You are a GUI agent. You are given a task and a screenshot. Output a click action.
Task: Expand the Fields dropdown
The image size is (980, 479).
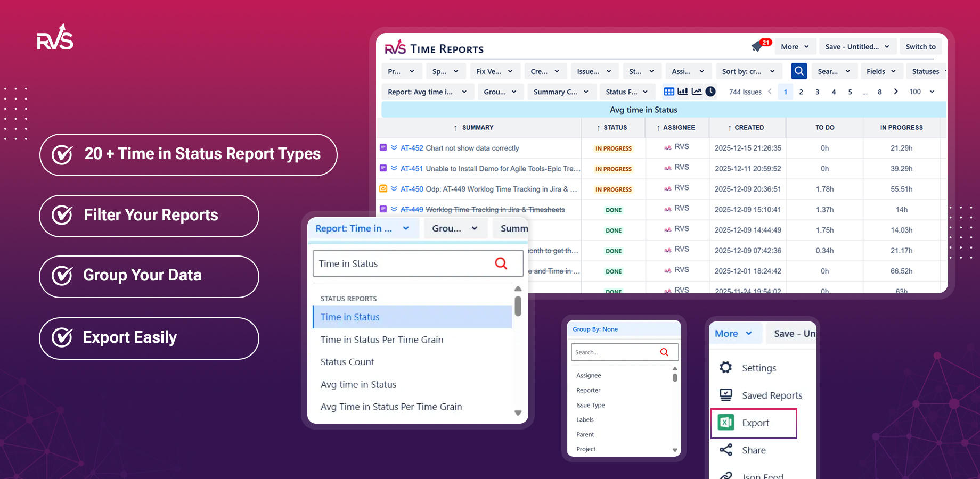pyautogui.click(x=880, y=71)
